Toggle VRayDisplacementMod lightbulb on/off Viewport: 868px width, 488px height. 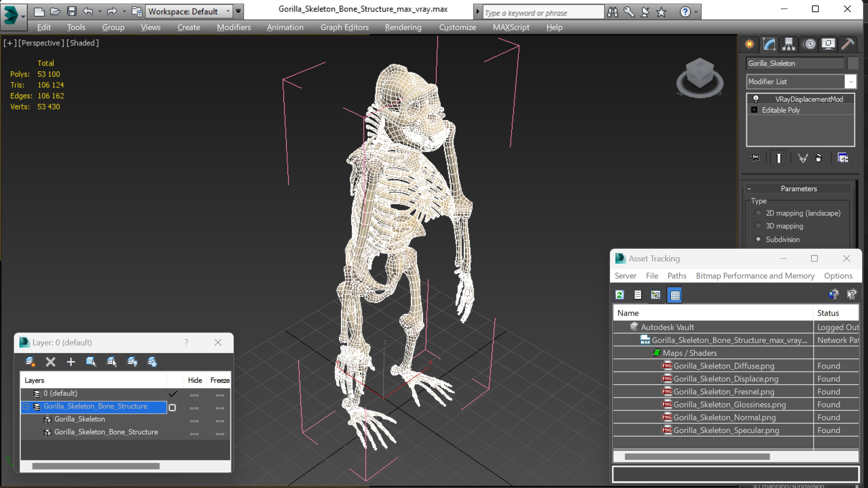pos(755,99)
